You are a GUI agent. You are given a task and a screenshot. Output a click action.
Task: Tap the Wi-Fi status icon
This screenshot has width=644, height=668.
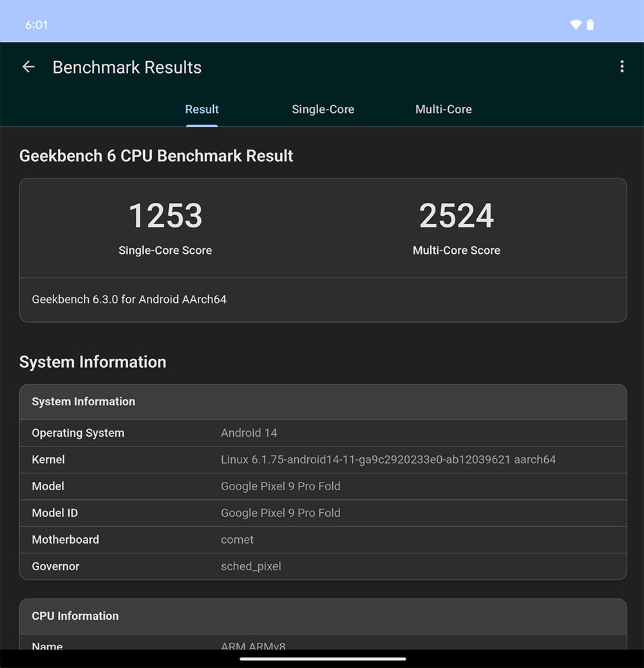point(576,24)
